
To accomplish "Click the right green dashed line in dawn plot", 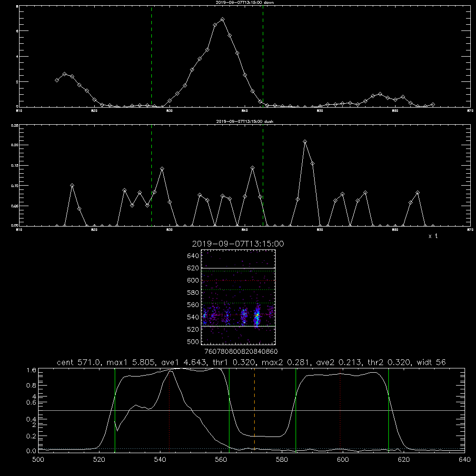I will pyautogui.click(x=263, y=56).
